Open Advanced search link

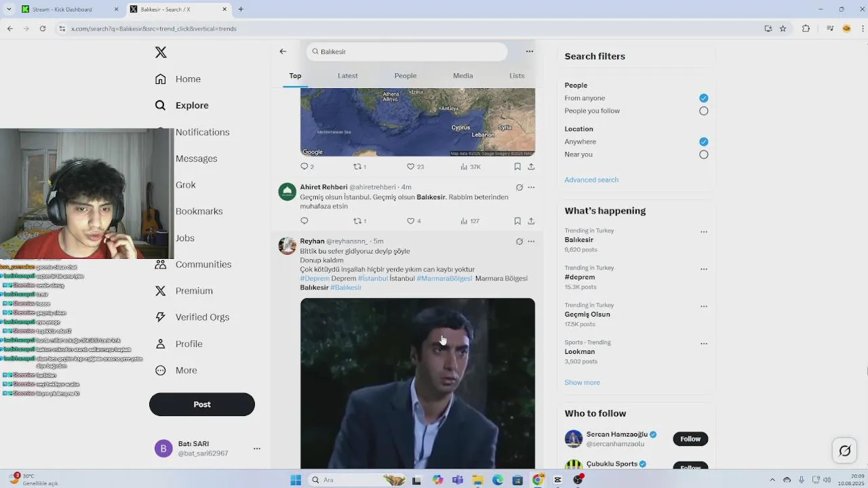(591, 180)
